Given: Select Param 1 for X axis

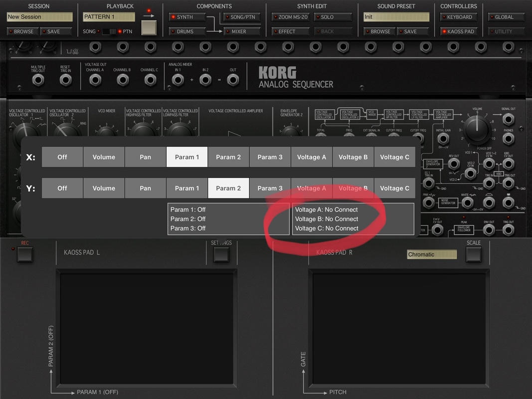Looking at the screenshot, I should tap(187, 157).
